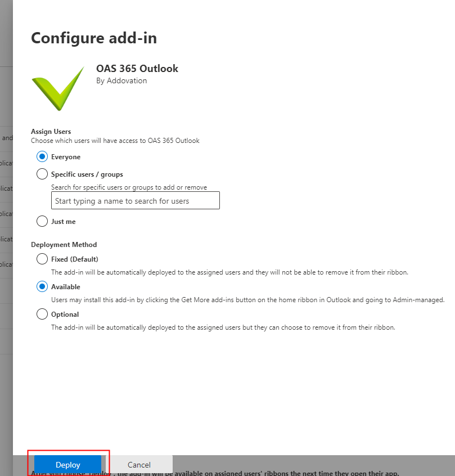Select the Just me option
Viewport: 455px width, 476px height.
[42, 221]
